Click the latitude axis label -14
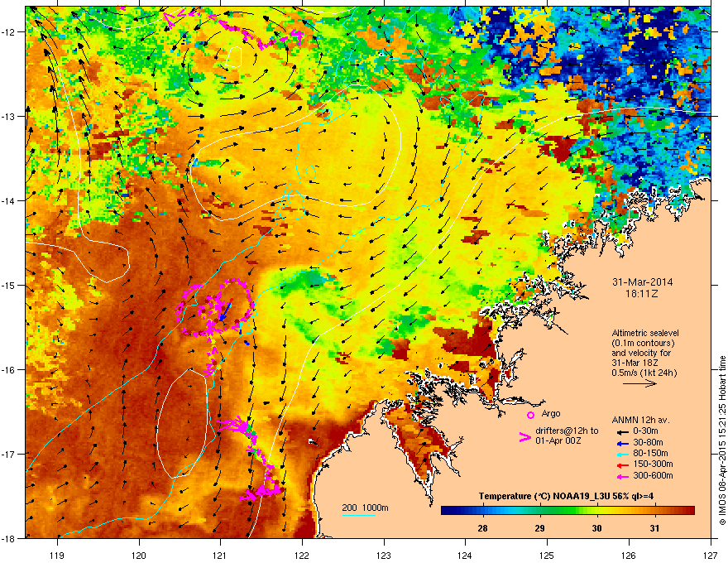Viewport: 728px width, 563px height. coord(8,200)
